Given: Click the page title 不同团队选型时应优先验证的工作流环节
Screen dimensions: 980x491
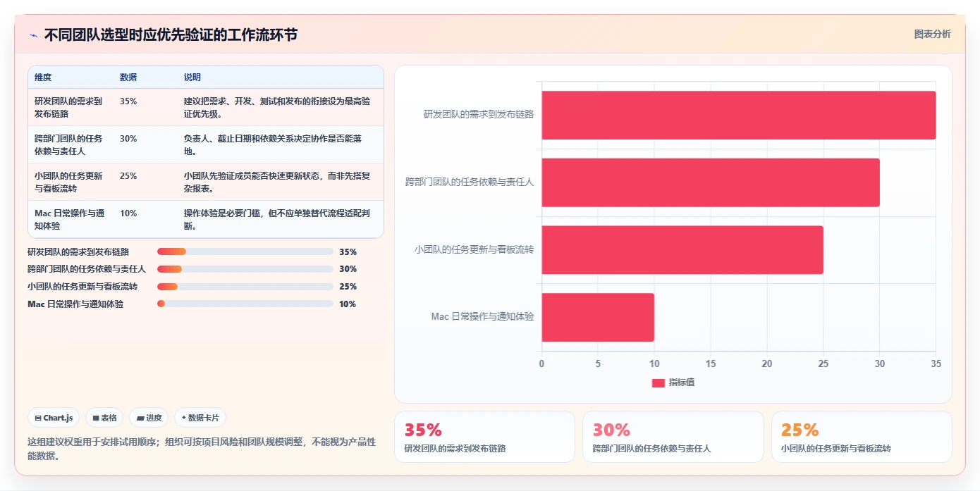Looking at the screenshot, I should coord(171,35).
